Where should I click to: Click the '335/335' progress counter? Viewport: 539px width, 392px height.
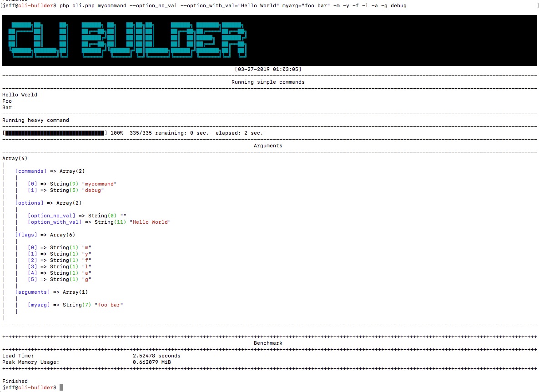[x=141, y=133]
